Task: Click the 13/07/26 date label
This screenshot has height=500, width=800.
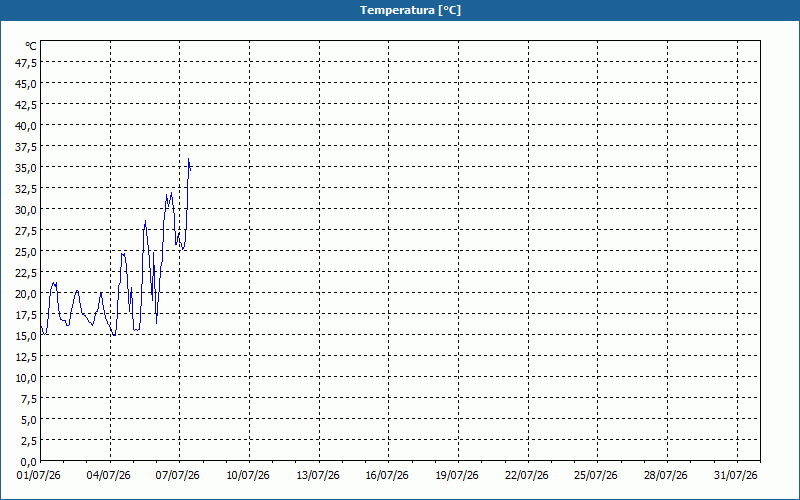Action: [318, 476]
